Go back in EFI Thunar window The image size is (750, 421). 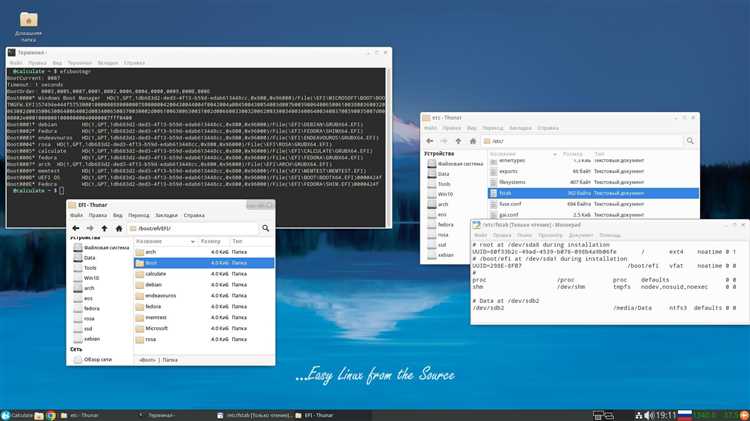coord(76,228)
